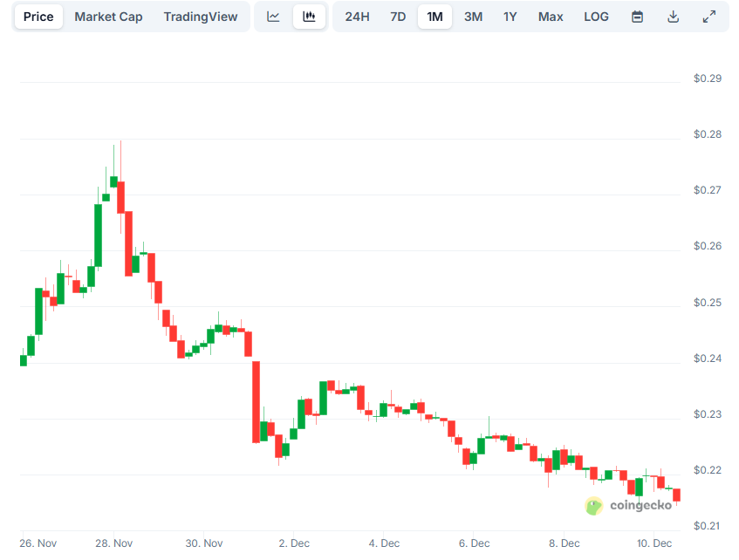Set the chart range to 3M
Viewport: 739px width, 560px height.
[x=473, y=17]
